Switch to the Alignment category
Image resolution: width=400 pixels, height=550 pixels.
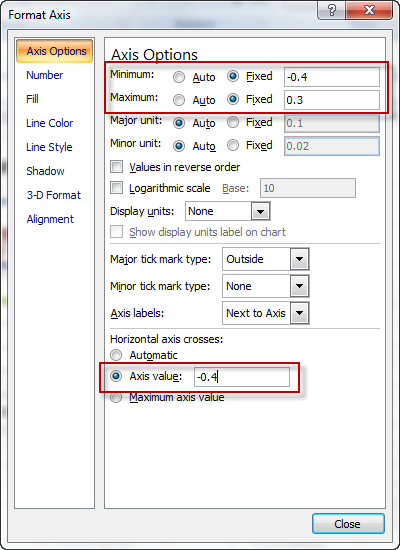tap(50, 219)
